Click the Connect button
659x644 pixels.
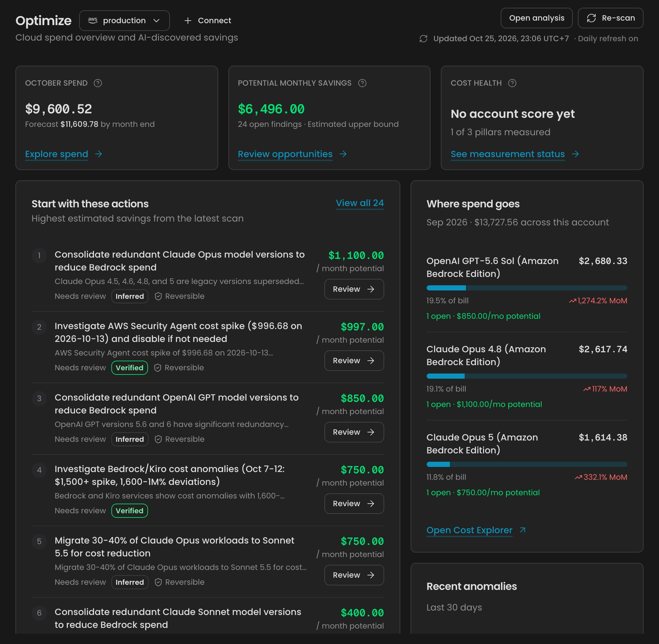click(x=208, y=21)
